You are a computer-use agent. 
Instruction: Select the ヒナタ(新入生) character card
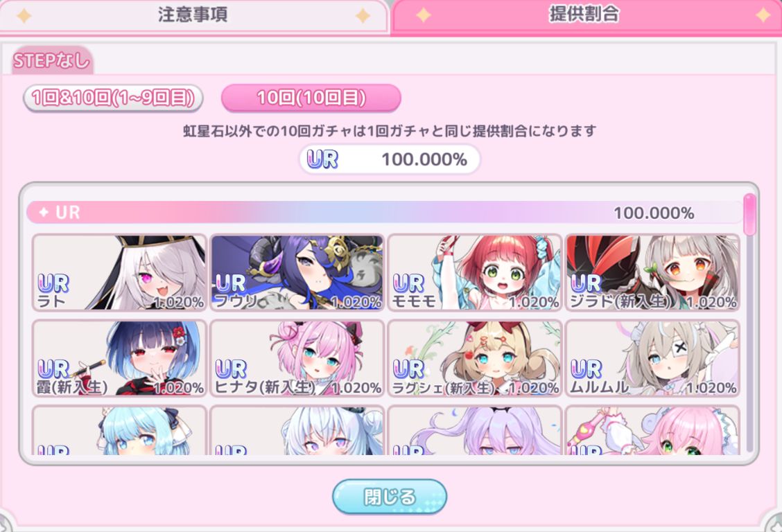click(x=297, y=359)
